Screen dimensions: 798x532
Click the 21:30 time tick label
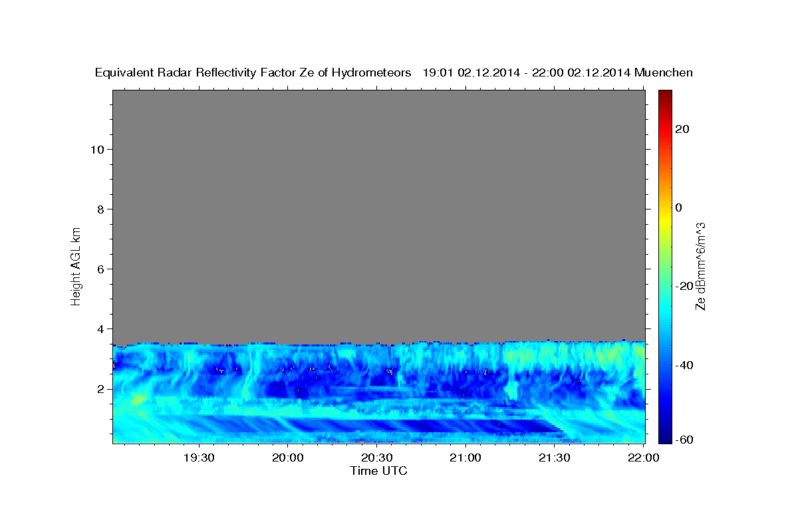tap(554, 458)
